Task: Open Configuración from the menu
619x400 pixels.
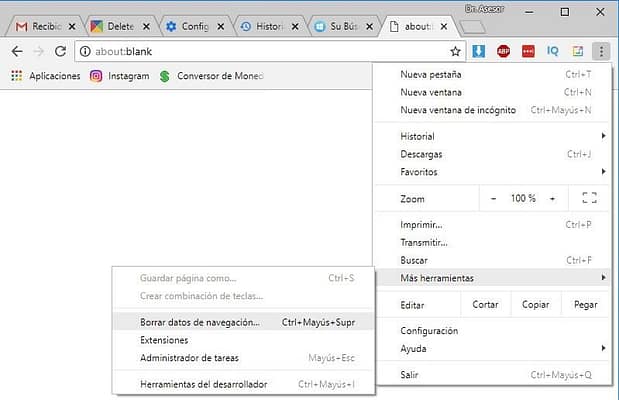Action: (x=493, y=331)
